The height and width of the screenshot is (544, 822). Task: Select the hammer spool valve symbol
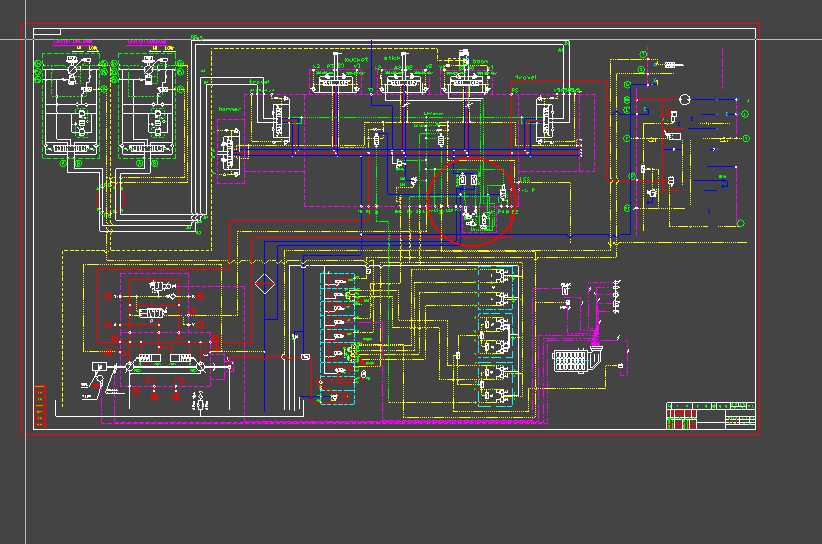[x=229, y=153]
